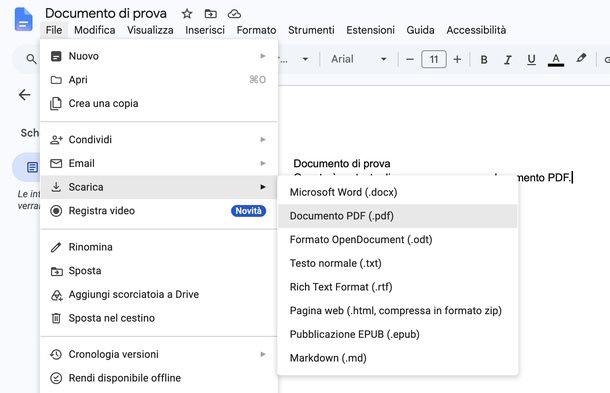Image resolution: width=610 pixels, height=393 pixels.
Task: Click the search magnifier icon in toolbar
Action: (x=31, y=59)
